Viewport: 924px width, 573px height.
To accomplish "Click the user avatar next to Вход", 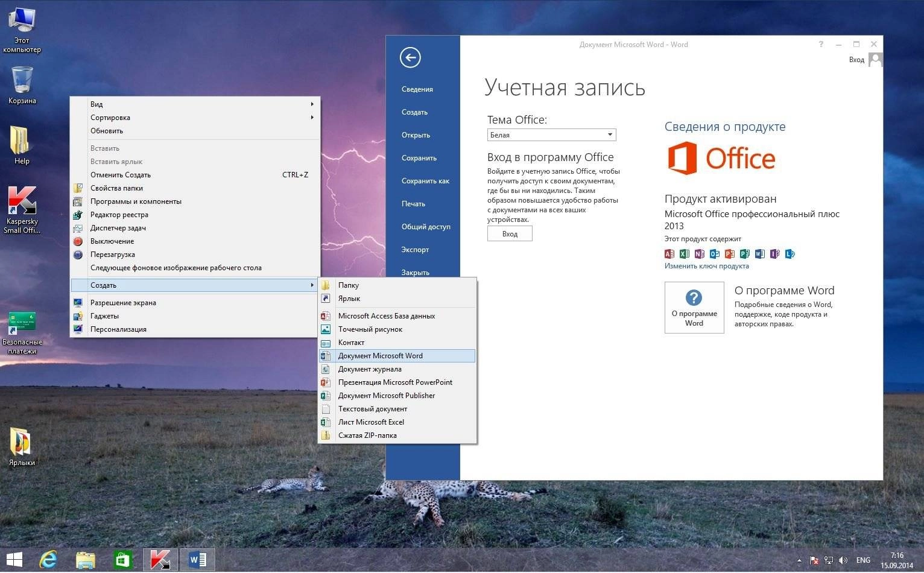I will tap(876, 60).
